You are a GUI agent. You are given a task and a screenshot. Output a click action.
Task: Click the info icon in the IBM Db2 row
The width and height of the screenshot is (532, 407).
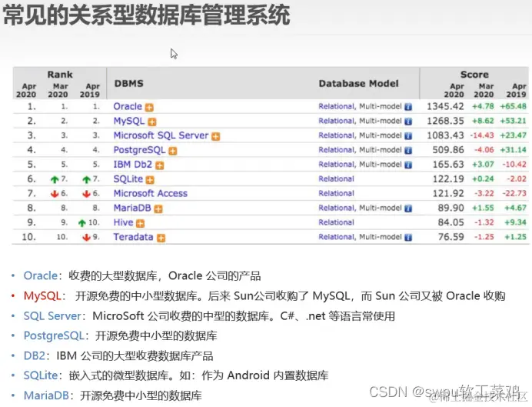click(408, 165)
